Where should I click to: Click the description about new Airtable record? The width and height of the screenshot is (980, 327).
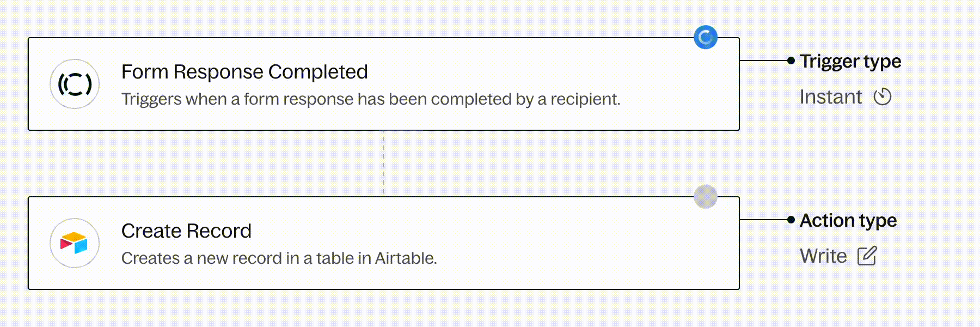(x=279, y=258)
